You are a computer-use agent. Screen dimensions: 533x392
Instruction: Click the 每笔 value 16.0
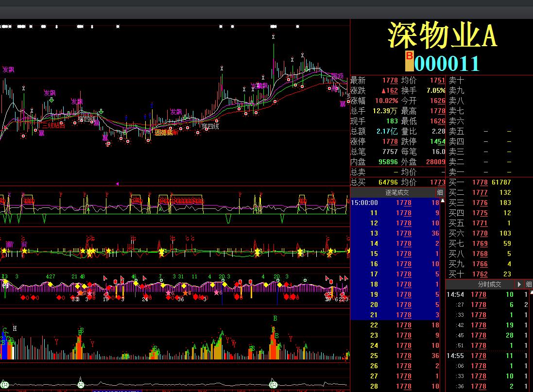pyautogui.click(x=439, y=152)
